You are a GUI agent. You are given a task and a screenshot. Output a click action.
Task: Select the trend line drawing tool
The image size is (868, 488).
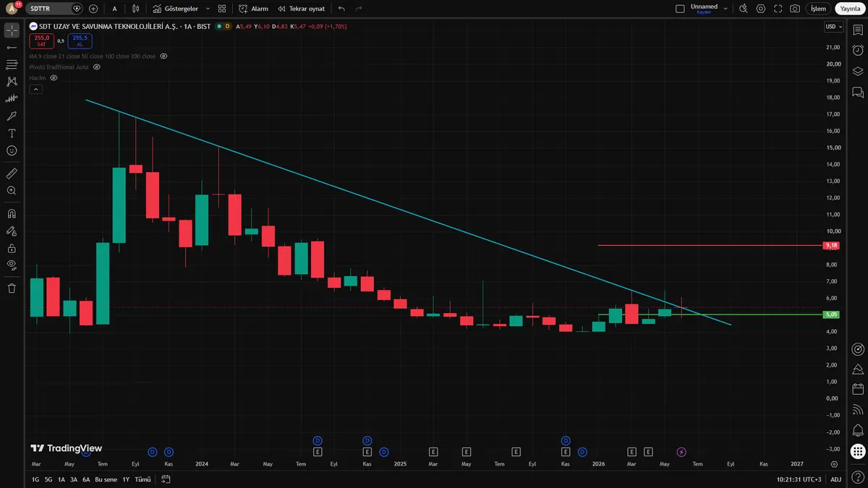(x=12, y=48)
